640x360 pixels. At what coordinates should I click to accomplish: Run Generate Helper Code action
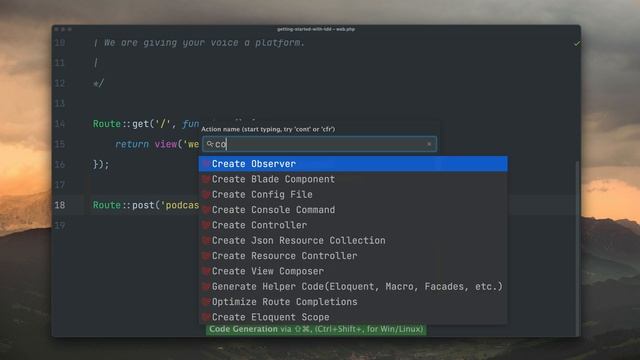click(x=353, y=287)
